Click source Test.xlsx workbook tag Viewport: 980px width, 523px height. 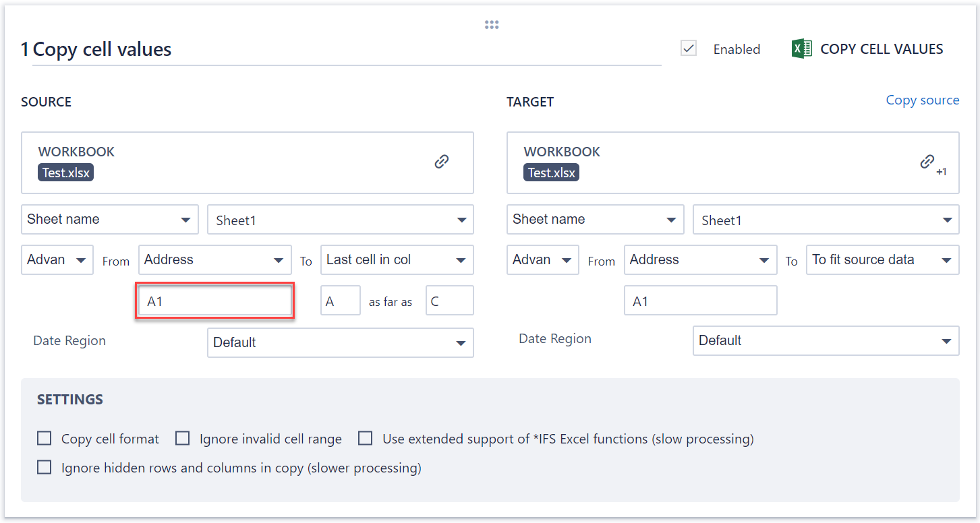(x=65, y=173)
